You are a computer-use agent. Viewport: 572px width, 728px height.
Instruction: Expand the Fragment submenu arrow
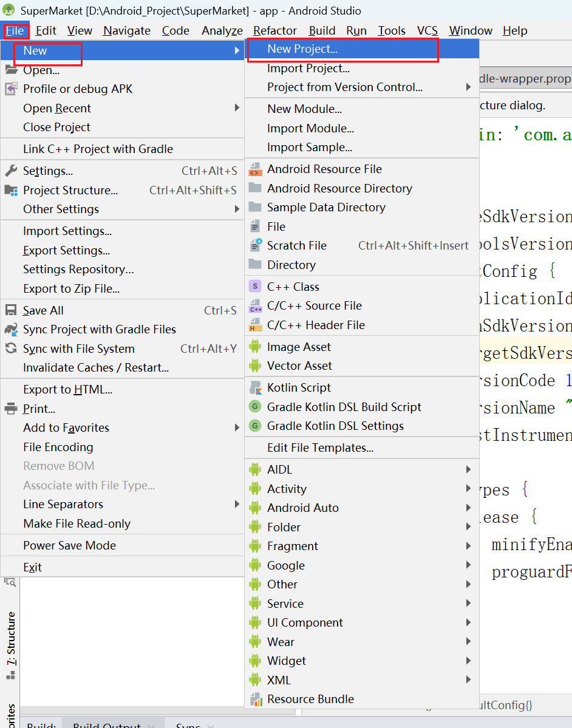click(468, 545)
